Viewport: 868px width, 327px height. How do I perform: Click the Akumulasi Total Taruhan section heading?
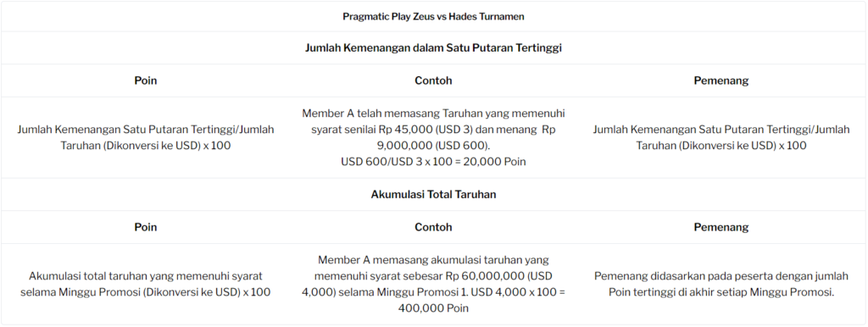tap(433, 195)
